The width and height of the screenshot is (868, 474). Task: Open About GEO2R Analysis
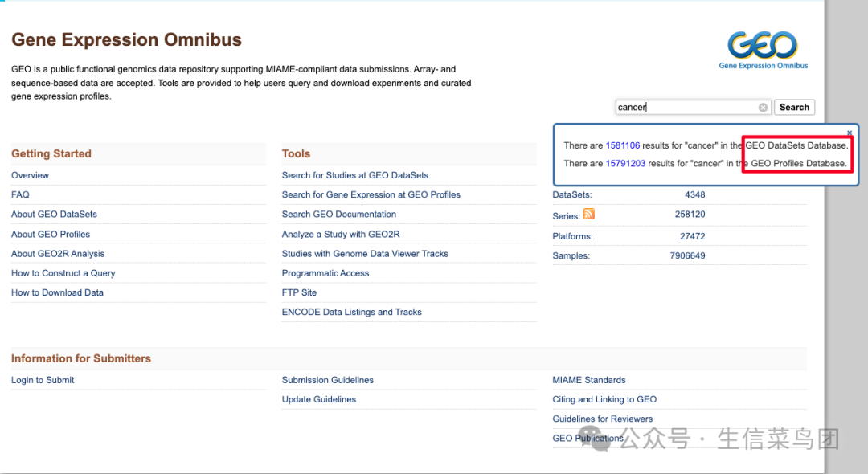(58, 253)
